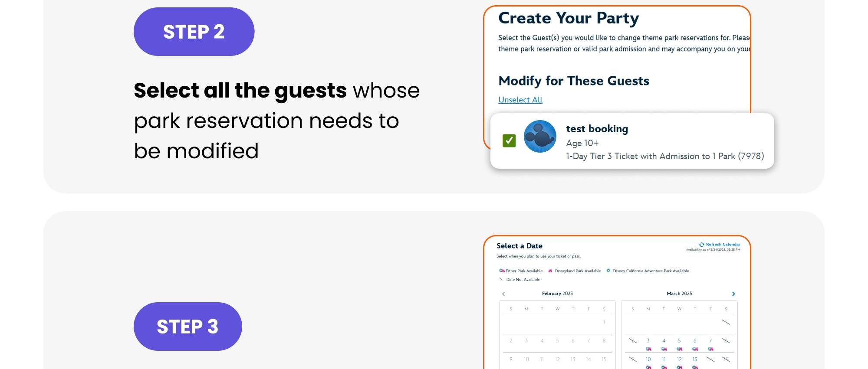Click the Disney California Adventure legend icon

click(x=608, y=271)
